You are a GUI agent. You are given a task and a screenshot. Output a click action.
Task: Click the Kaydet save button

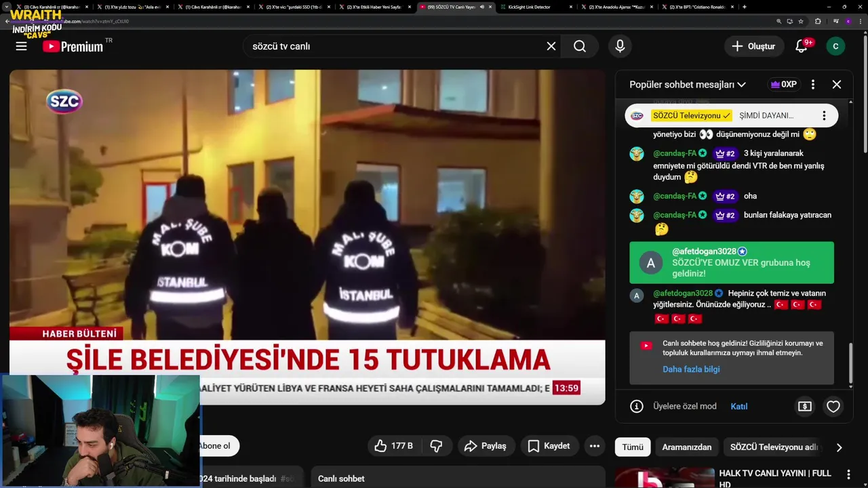[x=549, y=446]
